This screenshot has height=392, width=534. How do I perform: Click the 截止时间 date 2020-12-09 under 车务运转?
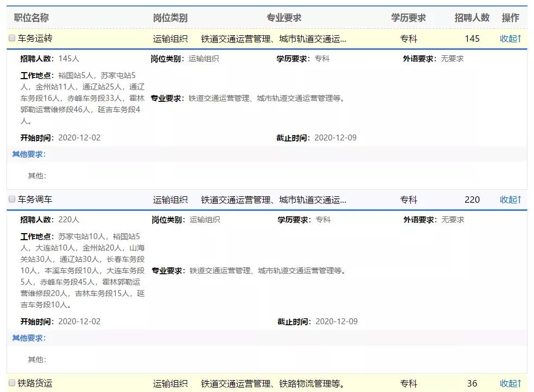[x=334, y=138]
